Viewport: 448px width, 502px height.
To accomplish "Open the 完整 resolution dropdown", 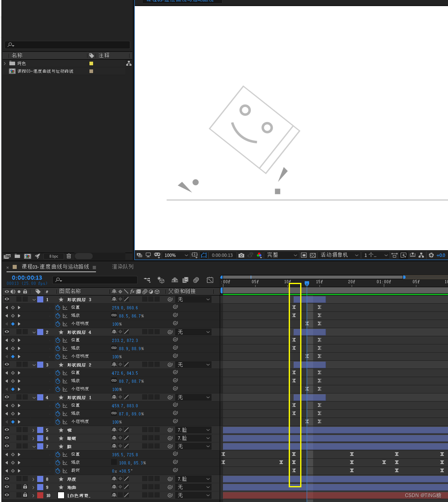I will [x=282, y=255].
